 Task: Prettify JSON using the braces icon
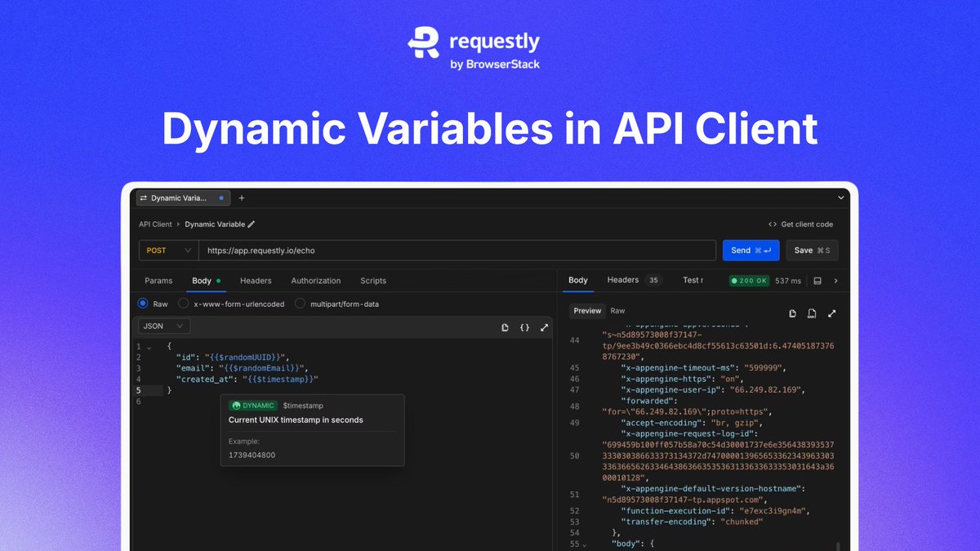[525, 327]
